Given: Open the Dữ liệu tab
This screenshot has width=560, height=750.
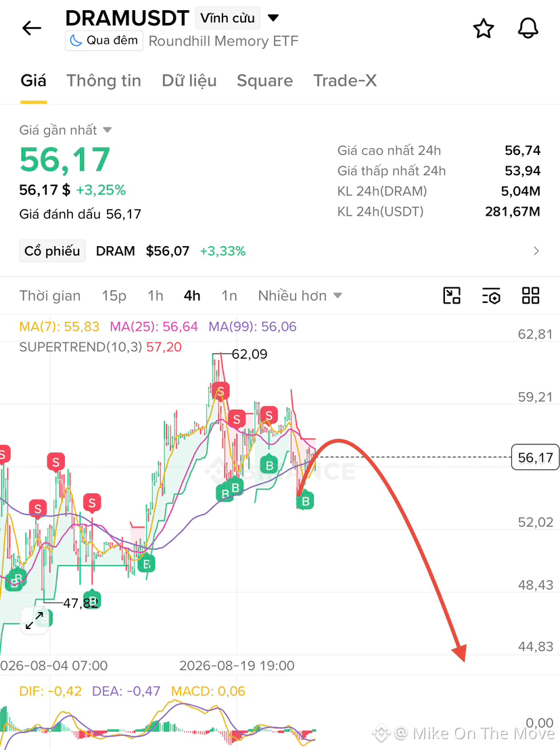Looking at the screenshot, I should (x=189, y=81).
